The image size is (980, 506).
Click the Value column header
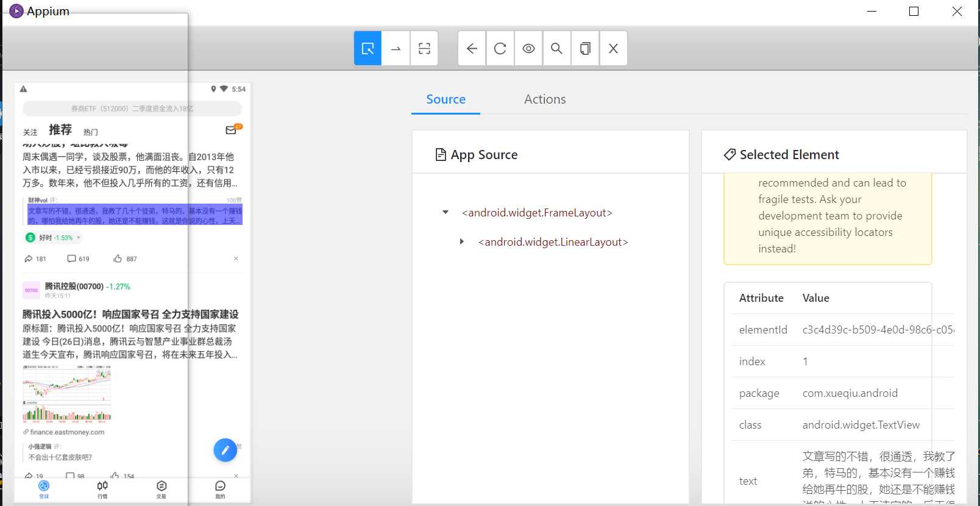point(815,298)
